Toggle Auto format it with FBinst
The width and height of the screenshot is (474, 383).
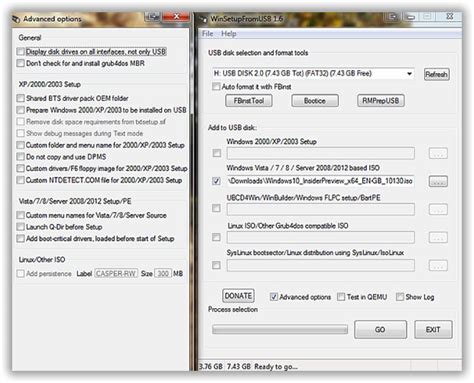(216, 86)
